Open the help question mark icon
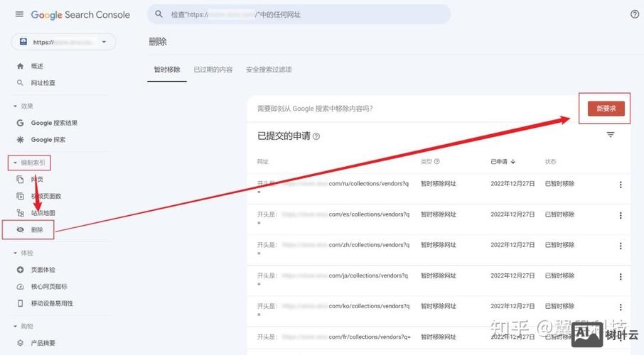 635,14
